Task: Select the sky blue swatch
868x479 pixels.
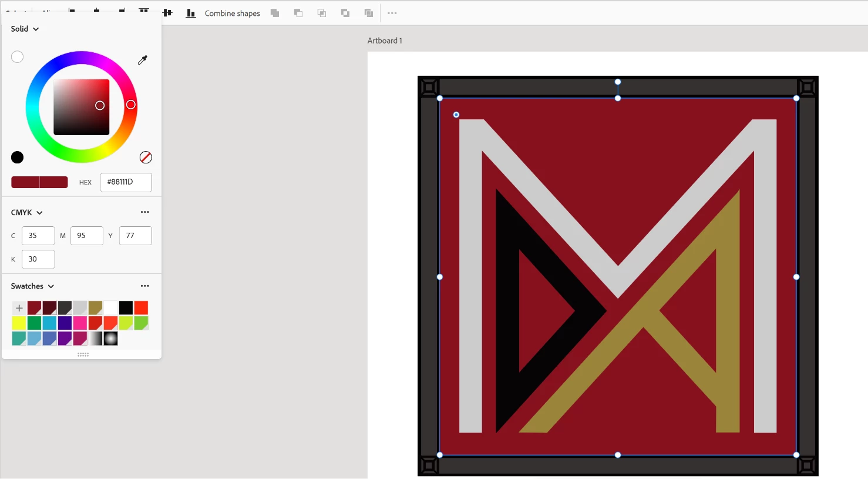Action: point(35,339)
